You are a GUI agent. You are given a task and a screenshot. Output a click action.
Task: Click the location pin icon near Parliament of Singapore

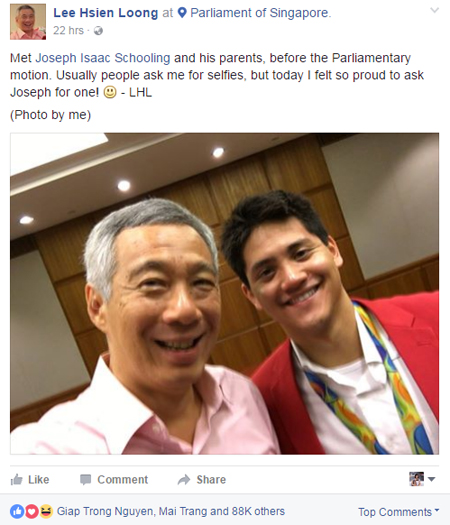tap(182, 13)
